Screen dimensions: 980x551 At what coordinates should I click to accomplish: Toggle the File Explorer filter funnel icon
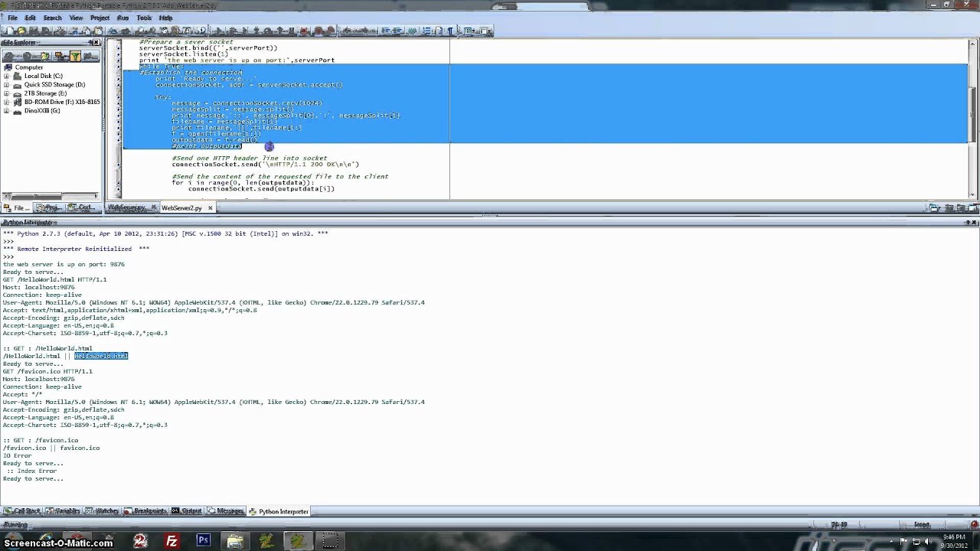(x=75, y=56)
